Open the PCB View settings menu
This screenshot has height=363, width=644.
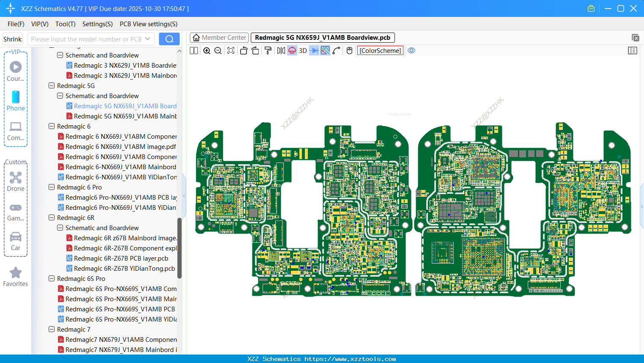148,24
